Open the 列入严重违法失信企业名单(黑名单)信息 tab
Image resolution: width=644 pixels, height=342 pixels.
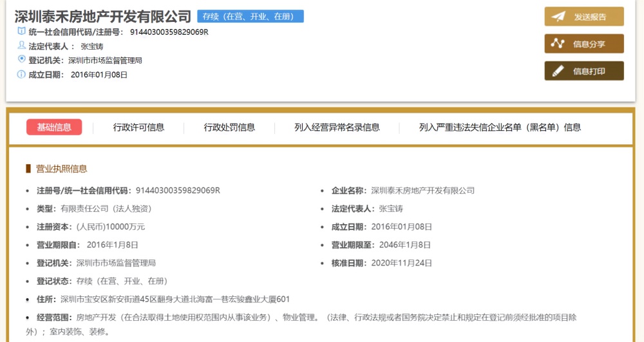pos(500,128)
